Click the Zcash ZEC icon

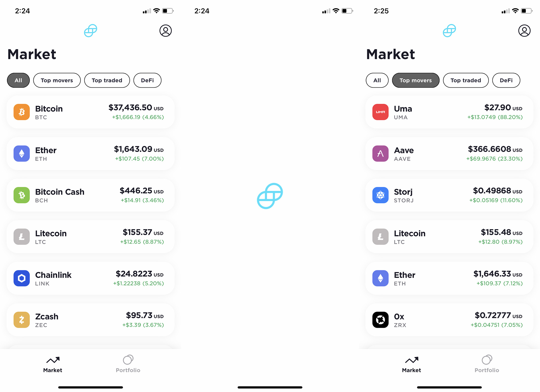coord(22,320)
